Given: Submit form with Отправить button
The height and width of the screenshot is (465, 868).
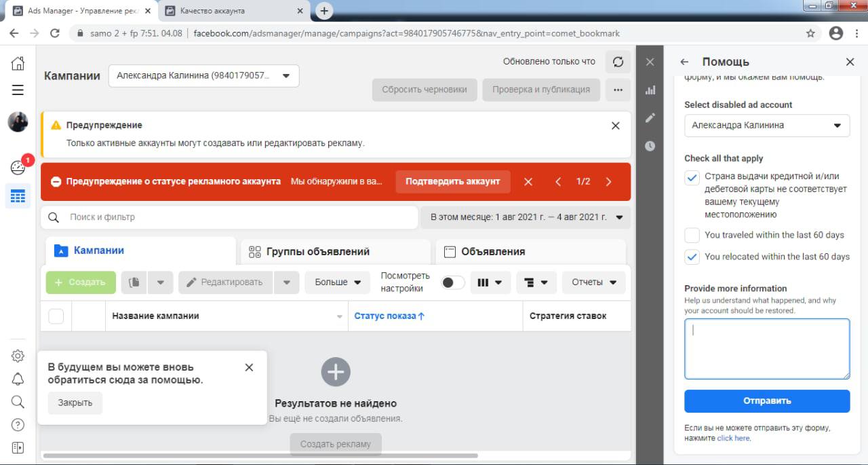Looking at the screenshot, I should [767, 401].
